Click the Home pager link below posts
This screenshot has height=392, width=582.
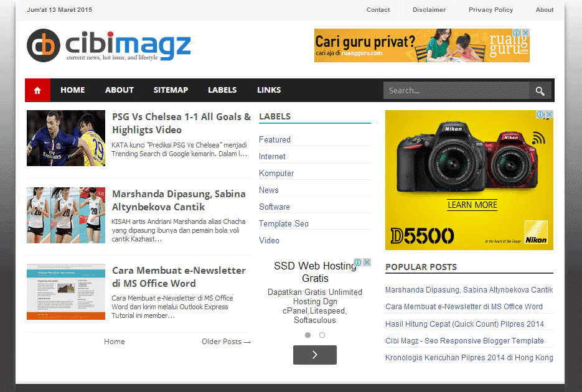tap(115, 342)
